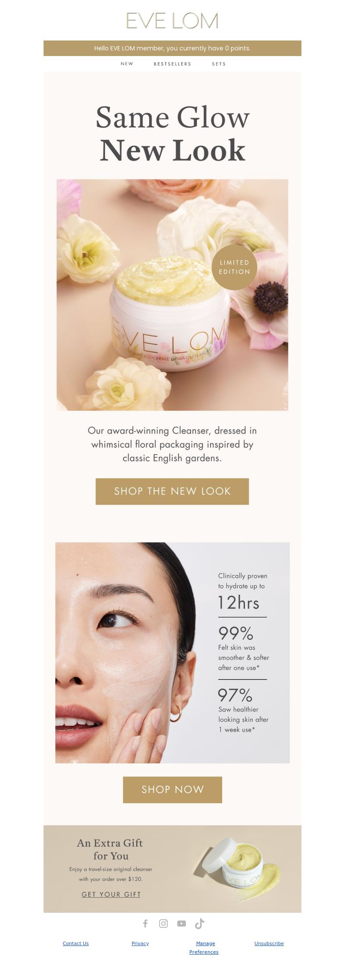This screenshot has height=980, width=345.
Task: Click the EVE LOM logo header
Action: (x=172, y=21)
